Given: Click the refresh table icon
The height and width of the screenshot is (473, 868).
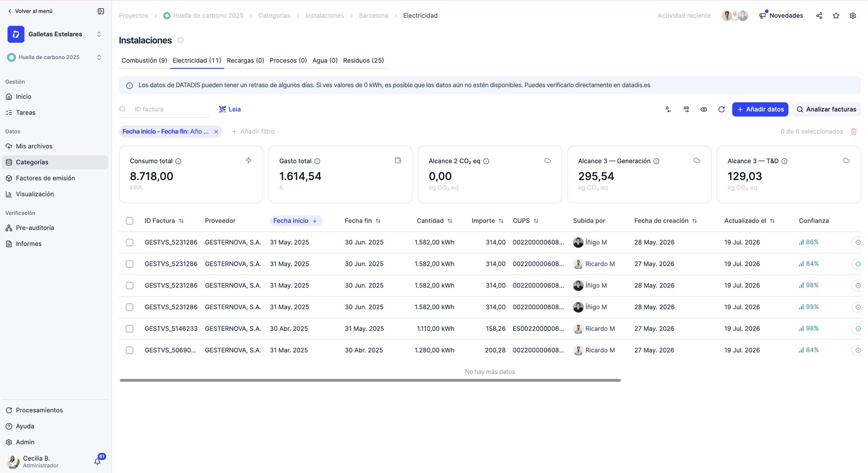Looking at the screenshot, I should pos(722,110).
